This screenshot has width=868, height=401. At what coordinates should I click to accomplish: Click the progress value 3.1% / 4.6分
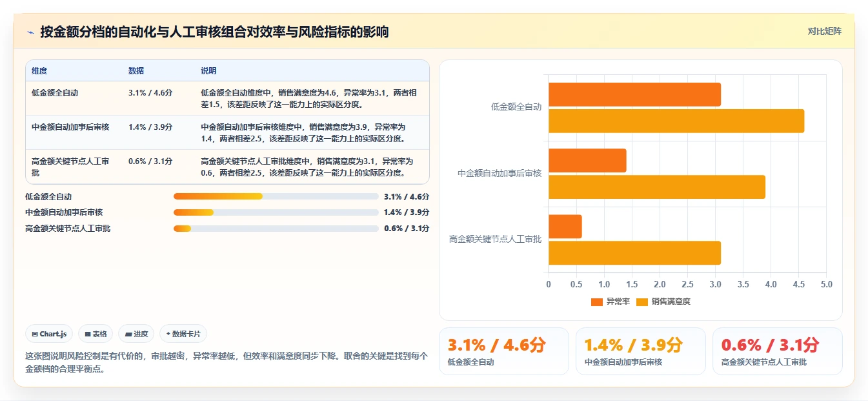click(407, 196)
